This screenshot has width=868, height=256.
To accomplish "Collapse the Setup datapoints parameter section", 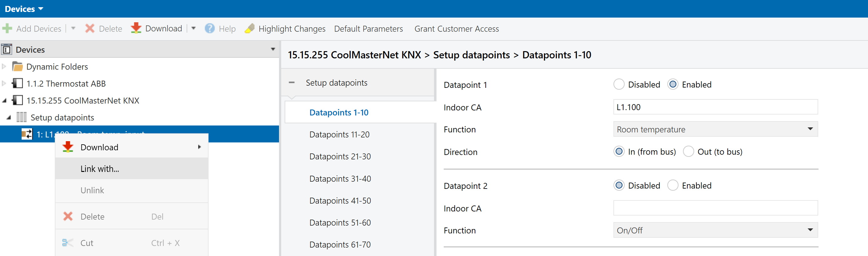I will coord(292,83).
